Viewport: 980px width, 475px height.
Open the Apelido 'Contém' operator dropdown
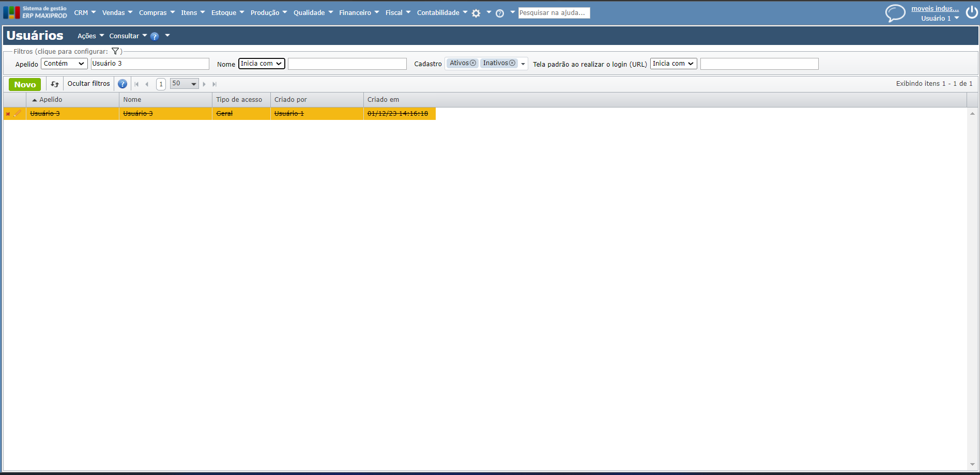(x=64, y=64)
